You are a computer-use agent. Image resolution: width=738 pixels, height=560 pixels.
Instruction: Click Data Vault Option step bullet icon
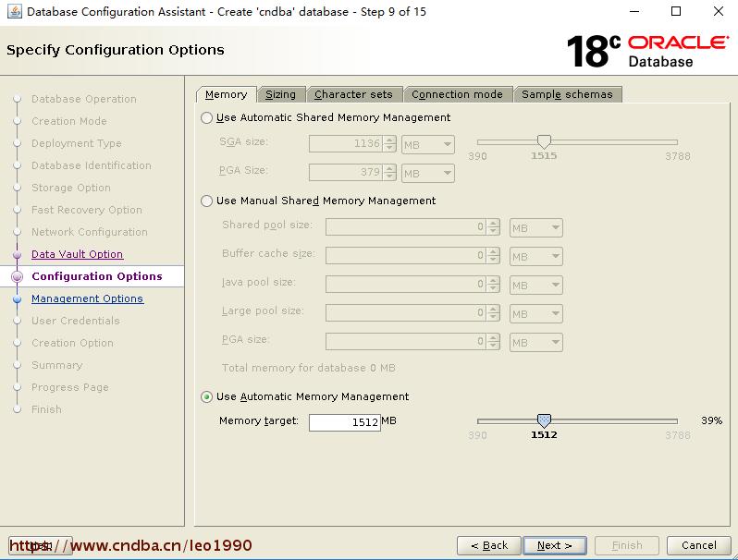(x=17, y=255)
